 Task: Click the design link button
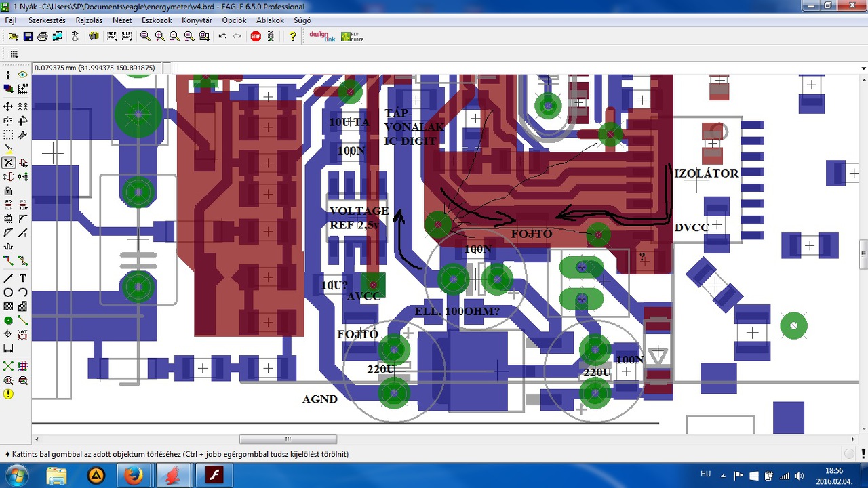(x=322, y=36)
